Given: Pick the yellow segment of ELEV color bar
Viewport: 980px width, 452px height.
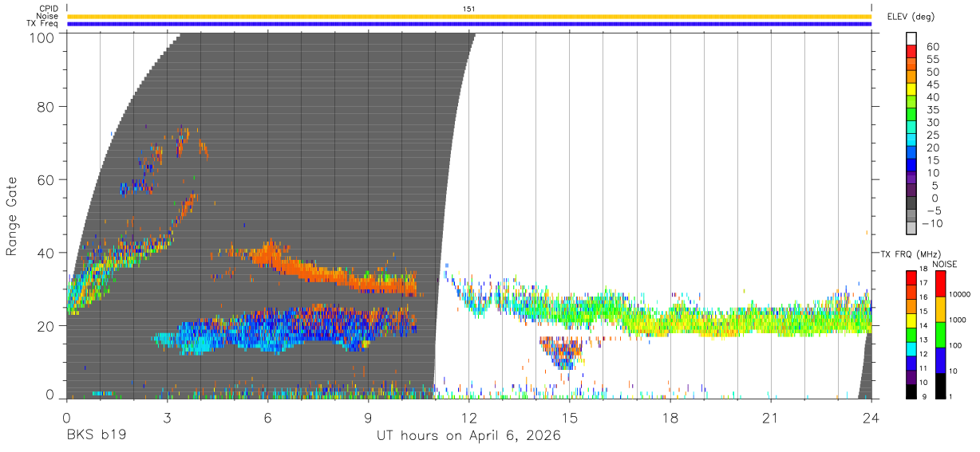Looking at the screenshot, I should coord(911,90).
